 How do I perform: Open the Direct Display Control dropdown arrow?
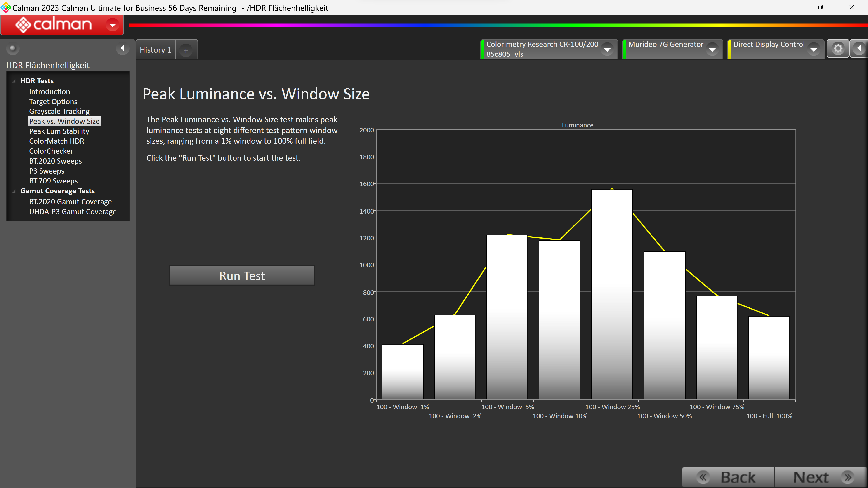click(814, 49)
